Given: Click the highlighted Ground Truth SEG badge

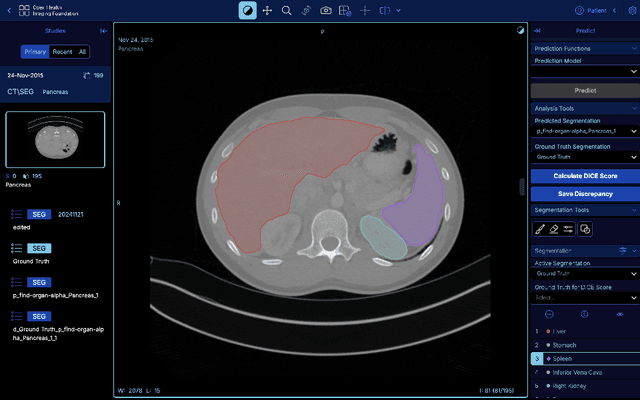Looking at the screenshot, I should click(x=39, y=248).
